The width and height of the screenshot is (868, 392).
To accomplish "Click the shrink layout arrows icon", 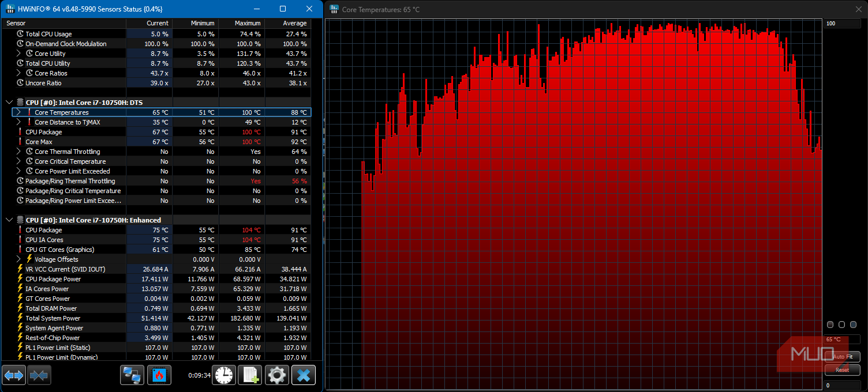I will [x=39, y=375].
